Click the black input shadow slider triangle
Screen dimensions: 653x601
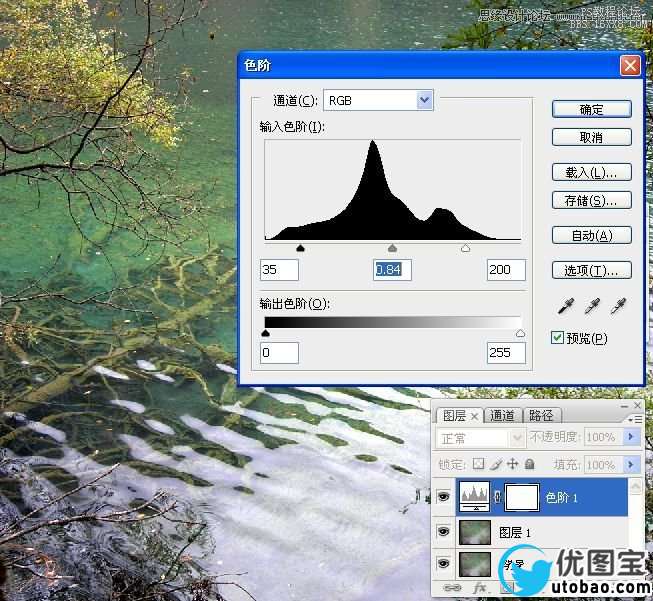pyautogui.click(x=300, y=249)
